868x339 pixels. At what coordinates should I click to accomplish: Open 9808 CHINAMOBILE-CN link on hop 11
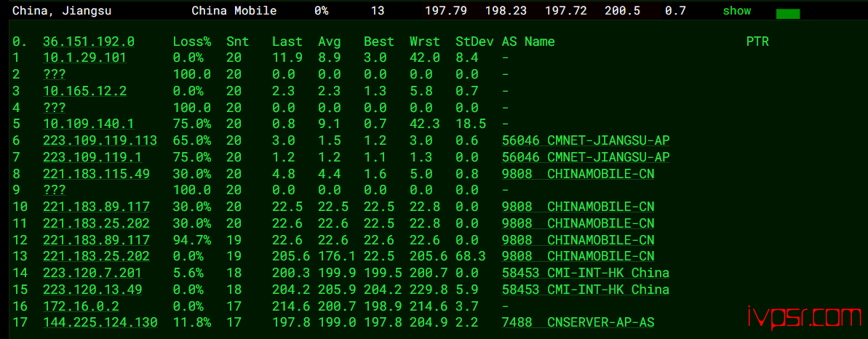point(578,223)
